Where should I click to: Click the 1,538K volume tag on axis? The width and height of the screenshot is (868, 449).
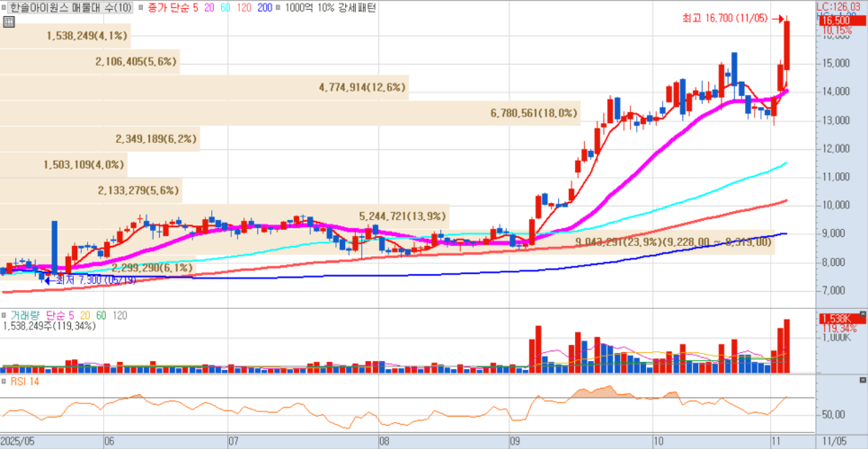tap(841, 319)
